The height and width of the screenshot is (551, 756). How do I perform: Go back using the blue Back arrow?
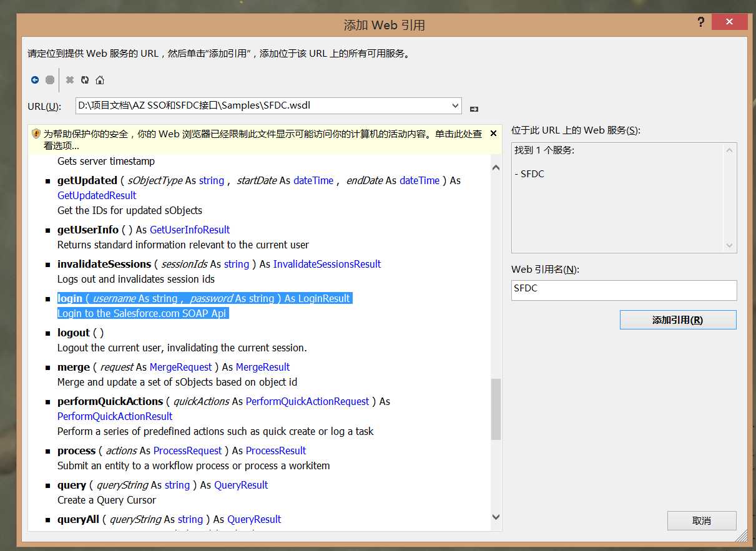point(35,80)
